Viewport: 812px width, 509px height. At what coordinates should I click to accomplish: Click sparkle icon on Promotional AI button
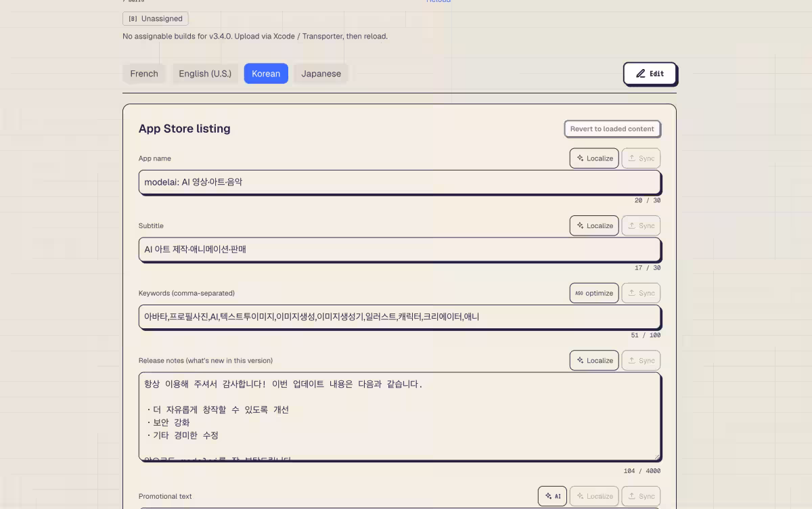point(549,496)
